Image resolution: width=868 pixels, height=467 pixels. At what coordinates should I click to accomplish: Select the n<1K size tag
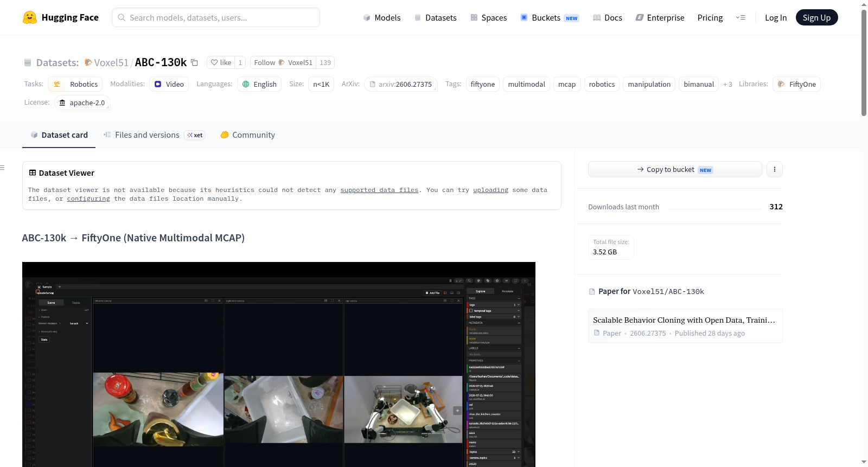point(321,84)
